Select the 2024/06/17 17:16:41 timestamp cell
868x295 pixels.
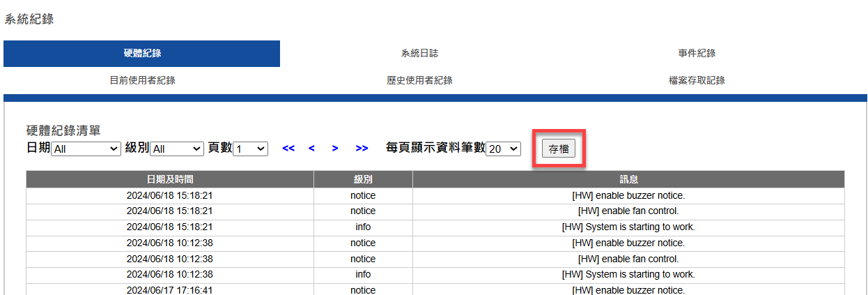tap(170, 289)
